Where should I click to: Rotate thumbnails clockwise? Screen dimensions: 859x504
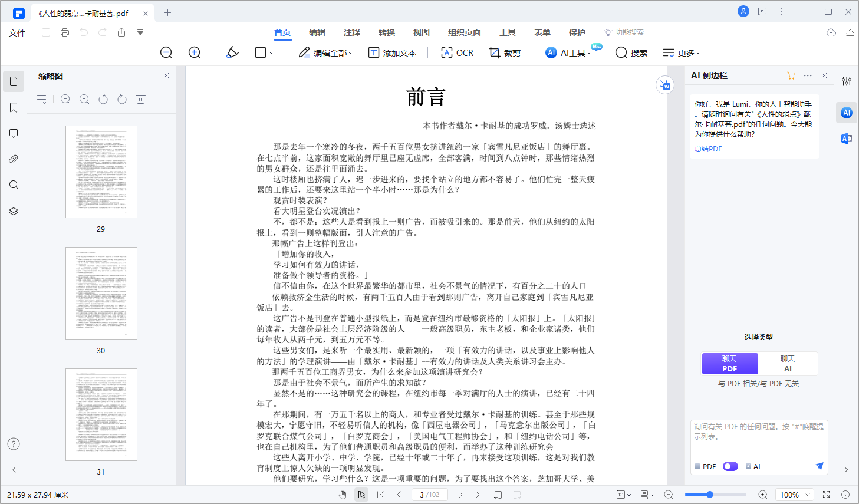pos(122,99)
